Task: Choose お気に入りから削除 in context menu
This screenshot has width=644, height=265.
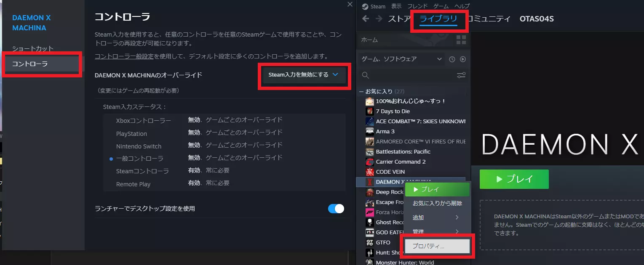Action: click(x=437, y=204)
